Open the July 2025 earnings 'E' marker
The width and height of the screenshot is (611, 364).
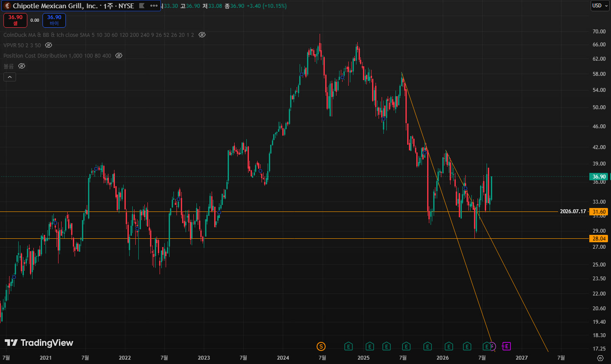pos(406,346)
